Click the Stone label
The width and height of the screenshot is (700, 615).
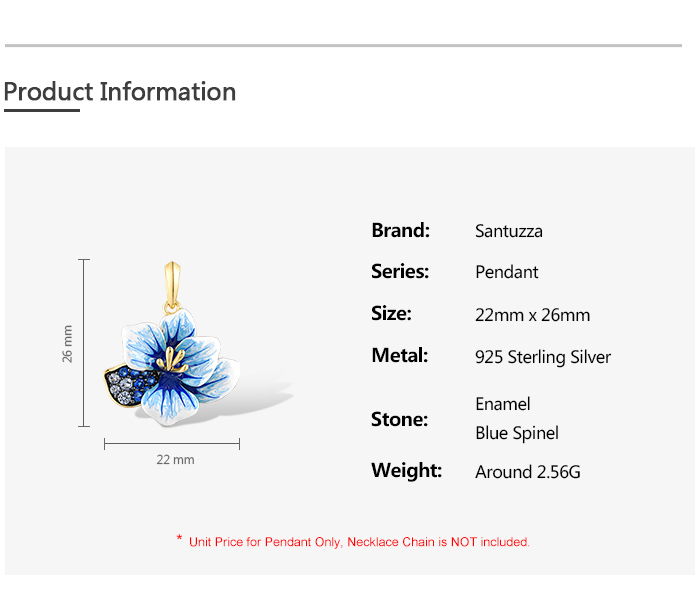tap(399, 419)
